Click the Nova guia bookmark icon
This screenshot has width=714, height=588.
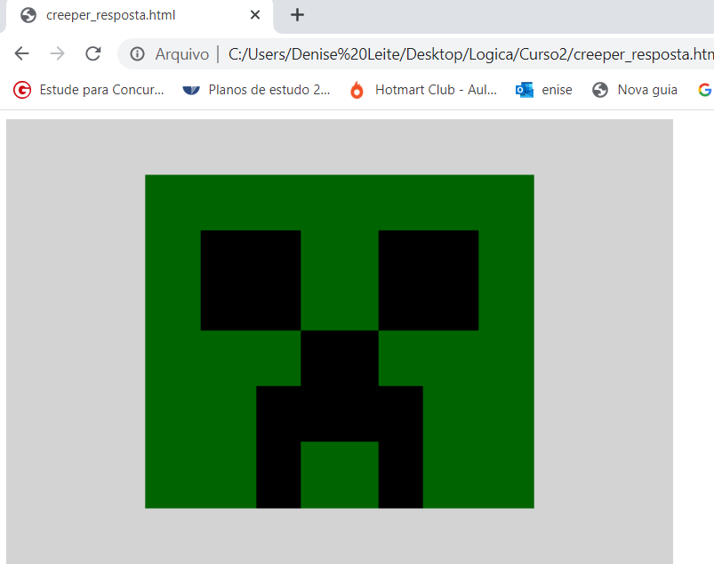tap(599, 89)
